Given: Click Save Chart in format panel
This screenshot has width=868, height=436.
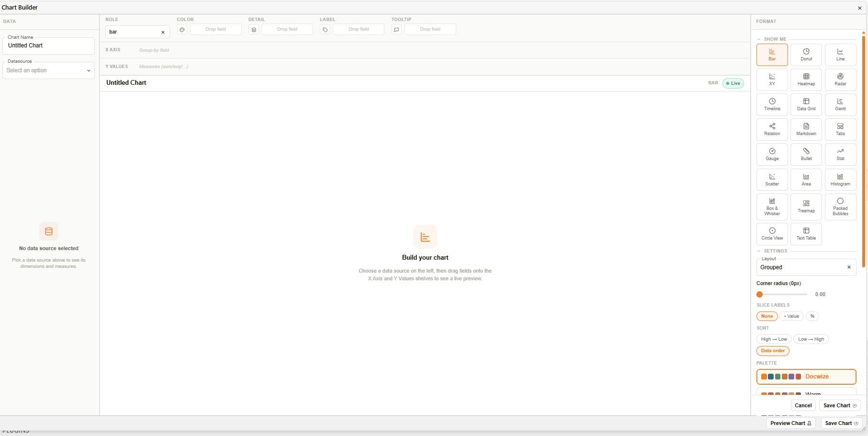Looking at the screenshot, I should [x=840, y=405].
